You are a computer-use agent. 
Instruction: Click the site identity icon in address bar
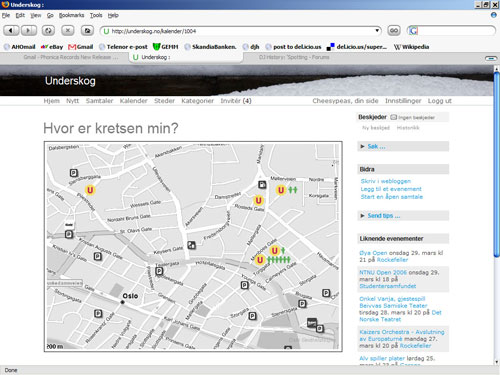106,31
